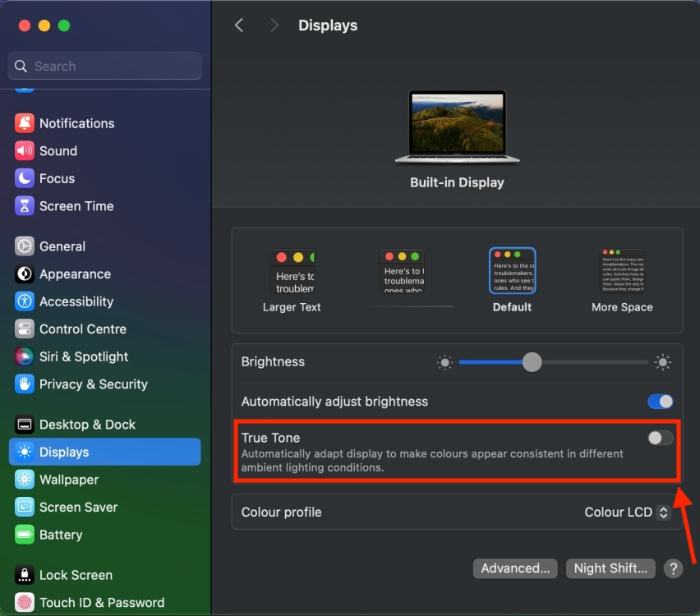Viewport: 700px width, 616px height.
Task: Click the forward navigation chevron
Action: pyautogui.click(x=274, y=25)
